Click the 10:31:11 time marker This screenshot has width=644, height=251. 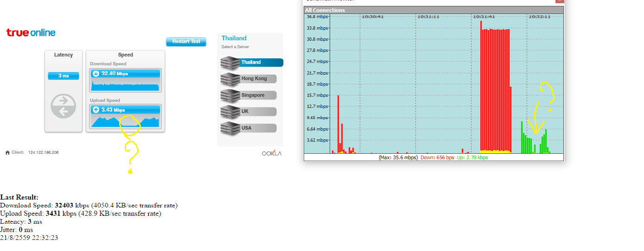[x=428, y=17]
